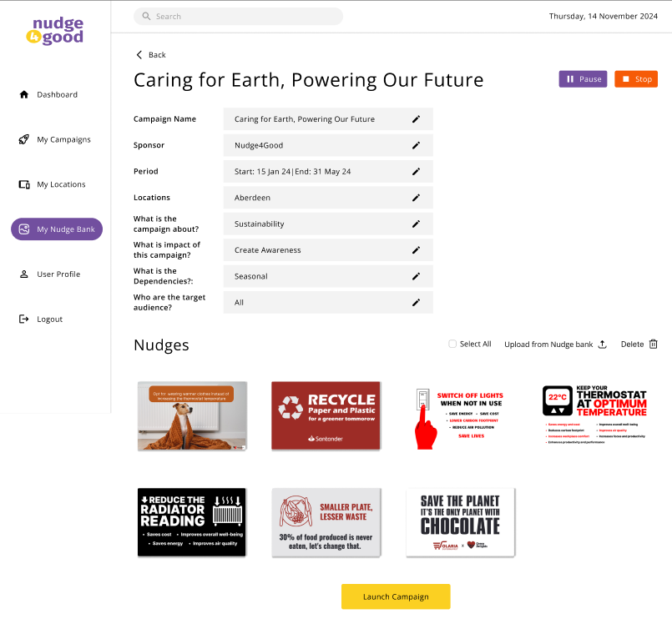Click the edit pencil for Campaign Name
The height and width of the screenshot is (634, 672).
416,119
